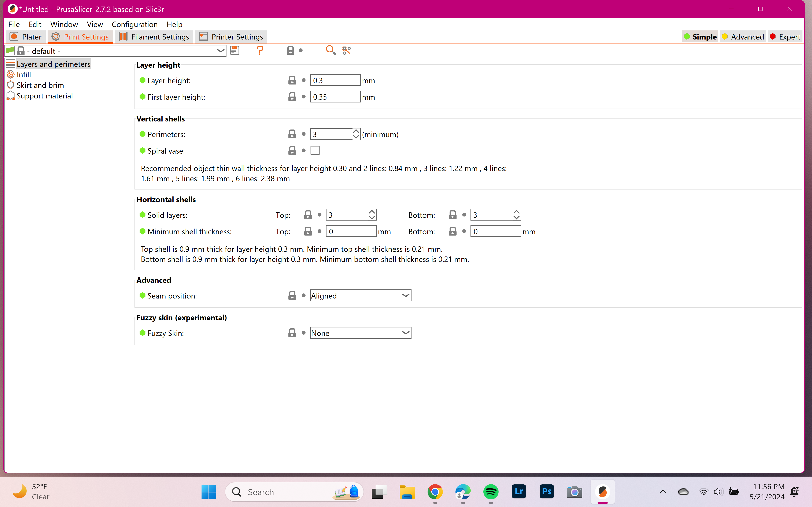The height and width of the screenshot is (507, 812).
Task: Open the Layers and perimeters section
Action: tap(53, 64)
